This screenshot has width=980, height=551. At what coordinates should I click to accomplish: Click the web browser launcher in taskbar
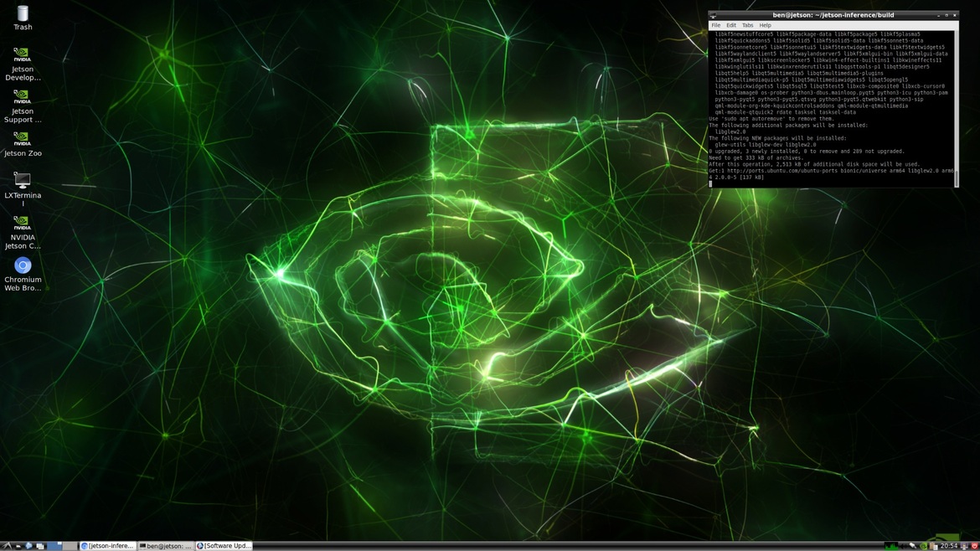coord(28,545)
